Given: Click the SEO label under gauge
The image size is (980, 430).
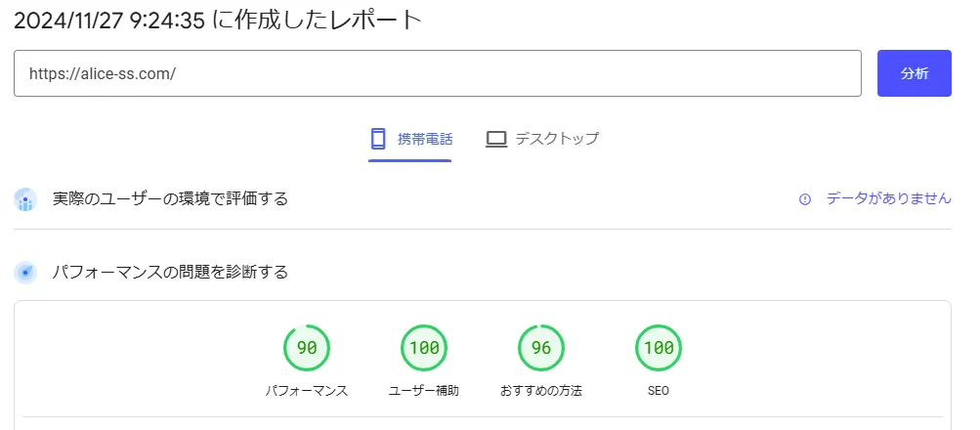Looking at the screenshot, I should click(x=659, y=391).
